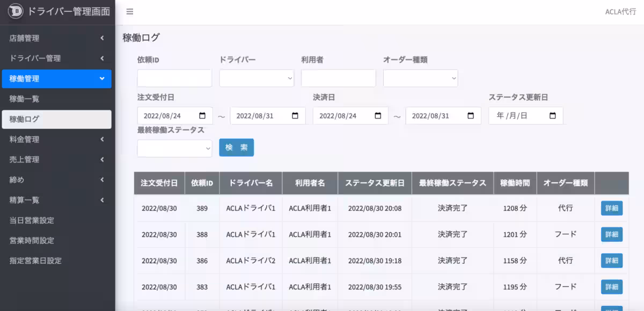Select 営業時間設定 in the sidebar
The width and height of the screenshot is (644, 311).
click(32, 241)
